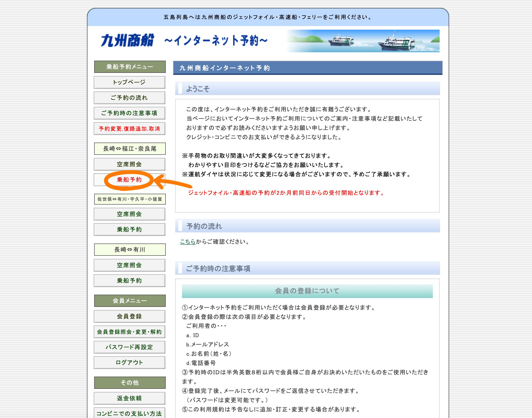Image resolution: width=532 pixels, height=418 pixels.
Task: Select 予約変更,復路追加,取消 button
Action: (x=129, y=129)
